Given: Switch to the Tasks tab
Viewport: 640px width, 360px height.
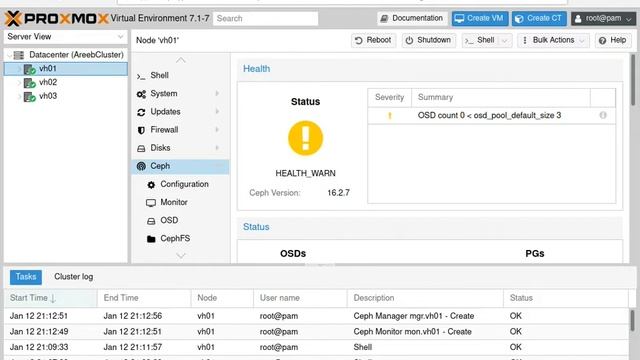Looking at the screenshot, I should click(x=26, y=277).
